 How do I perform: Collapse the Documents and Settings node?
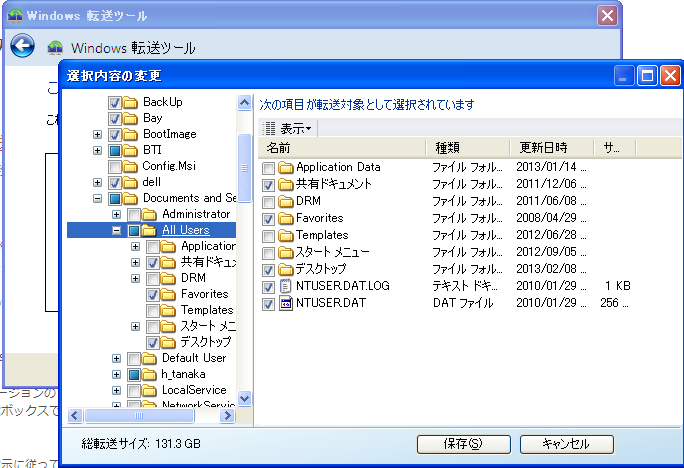point(97,198)
